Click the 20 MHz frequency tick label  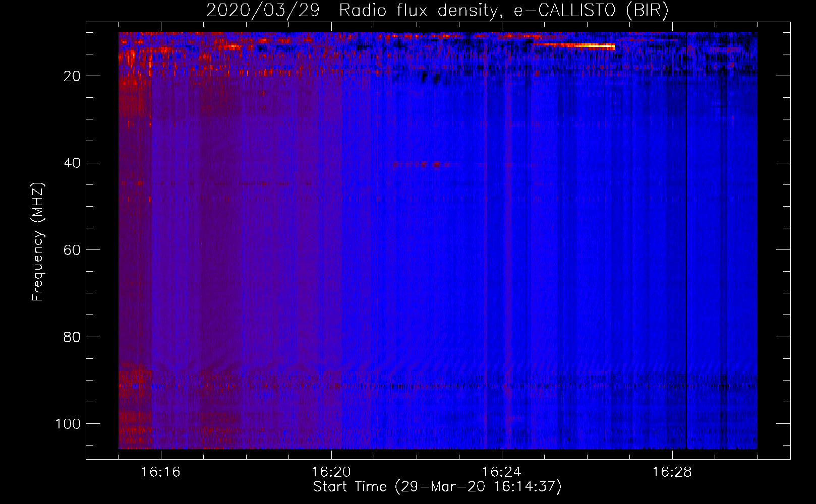[72, 76]
